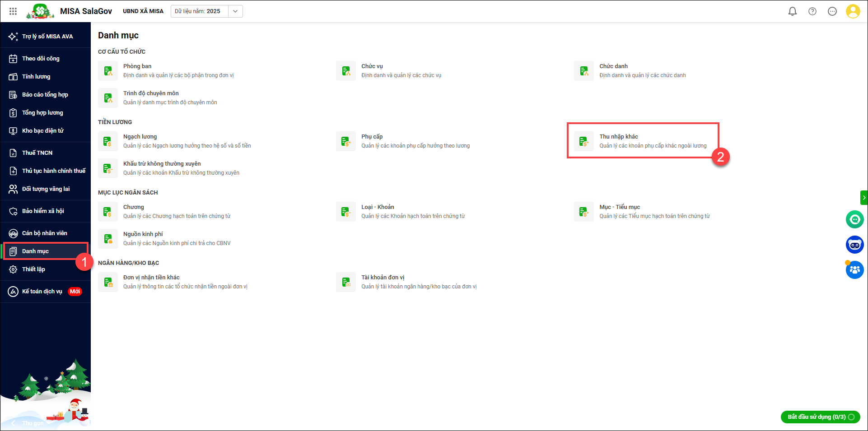Screen dimensions: 868x431
Task: Select Thiết lập from sidebar menu
Action: (33, 269)
